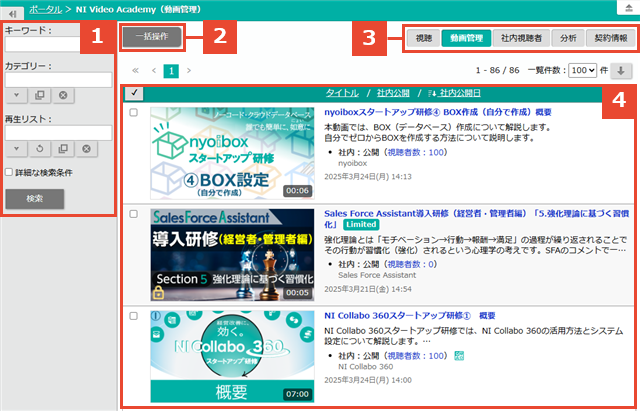Open the nyoibox BOX設定 video thumbnail
The image size is (640, 411).
click(x=232, y=153)
